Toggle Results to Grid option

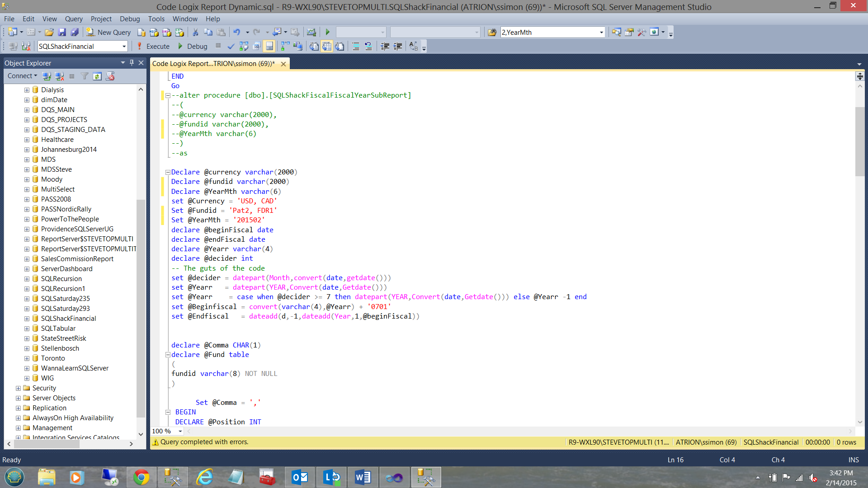(x=327, y=46)
